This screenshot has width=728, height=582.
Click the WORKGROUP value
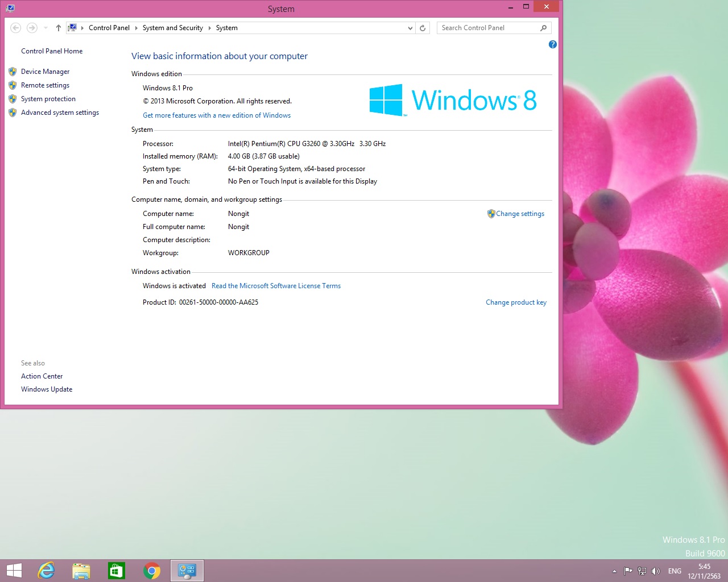tap(249, 253)
